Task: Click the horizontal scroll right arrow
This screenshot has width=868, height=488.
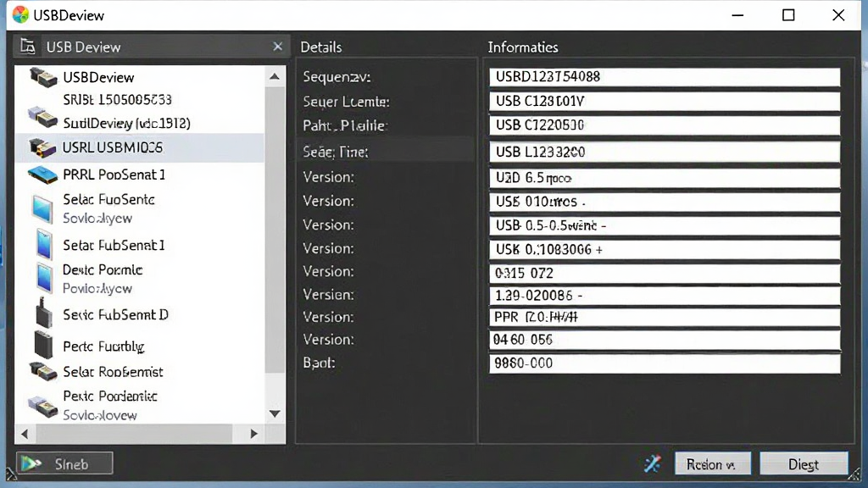Action: 254,435
